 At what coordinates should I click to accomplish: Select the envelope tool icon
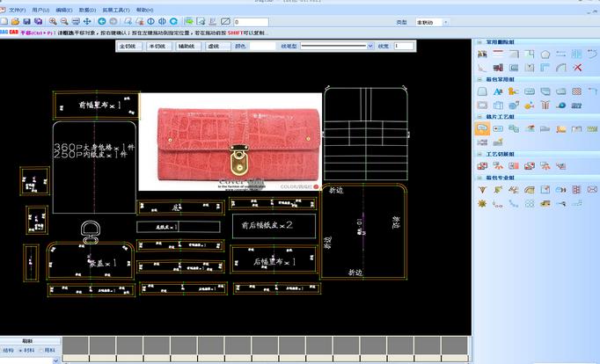592,190
